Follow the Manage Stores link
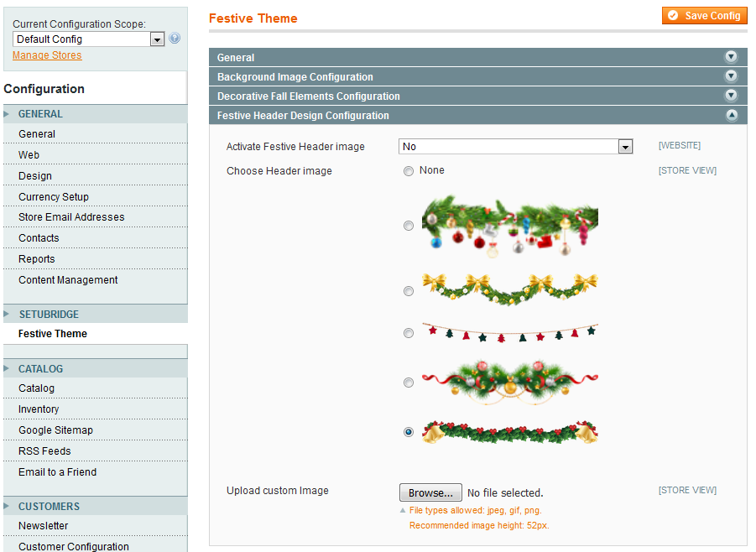 pos(47,55)
